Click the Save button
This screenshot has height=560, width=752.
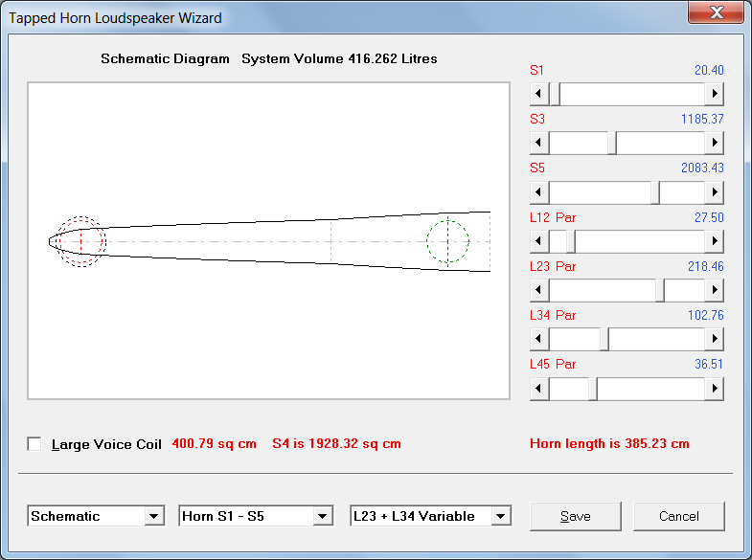576,516
